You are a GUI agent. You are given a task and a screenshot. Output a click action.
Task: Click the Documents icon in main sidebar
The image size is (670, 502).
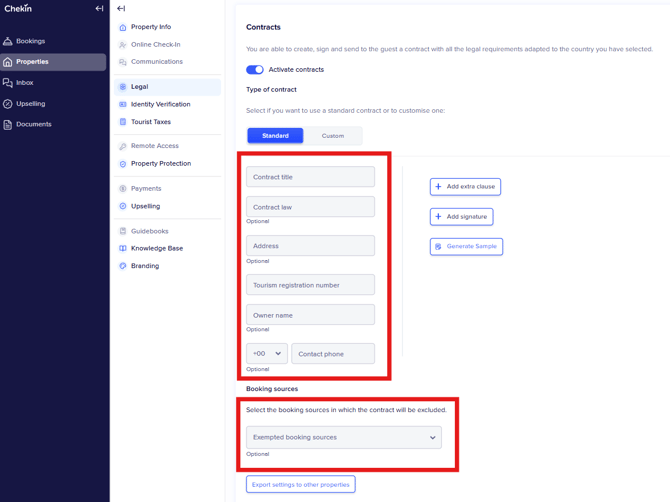[8, 125]
